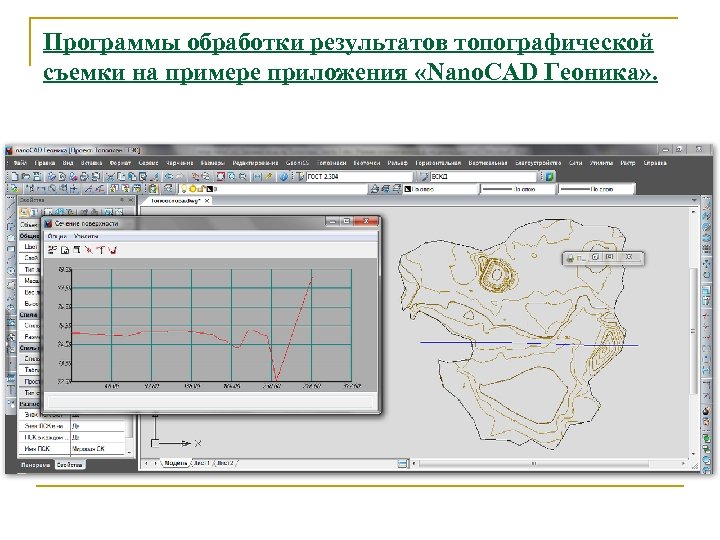720x540 pixels.
Task: Open the Файл menu
Action: [19, 163]
